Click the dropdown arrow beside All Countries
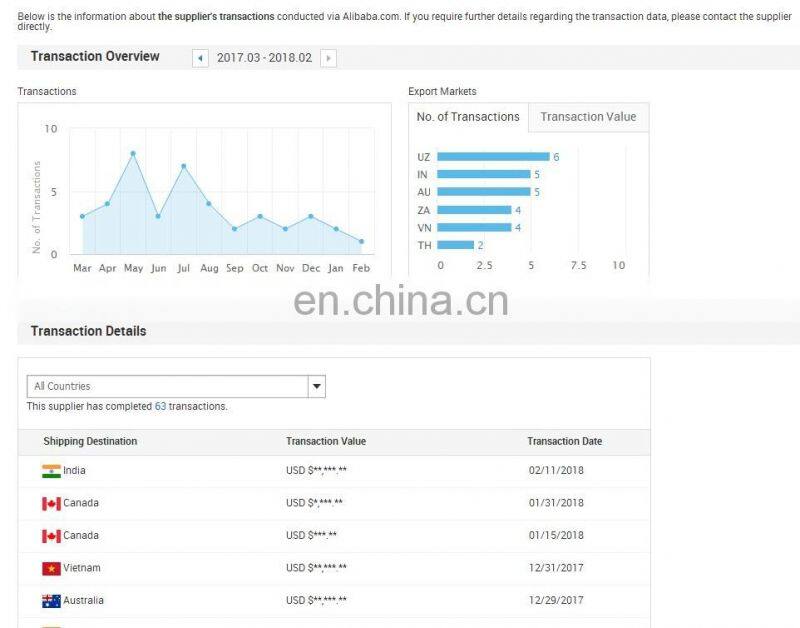This screenshot has height=628, width=800. (x=316, y=386)
